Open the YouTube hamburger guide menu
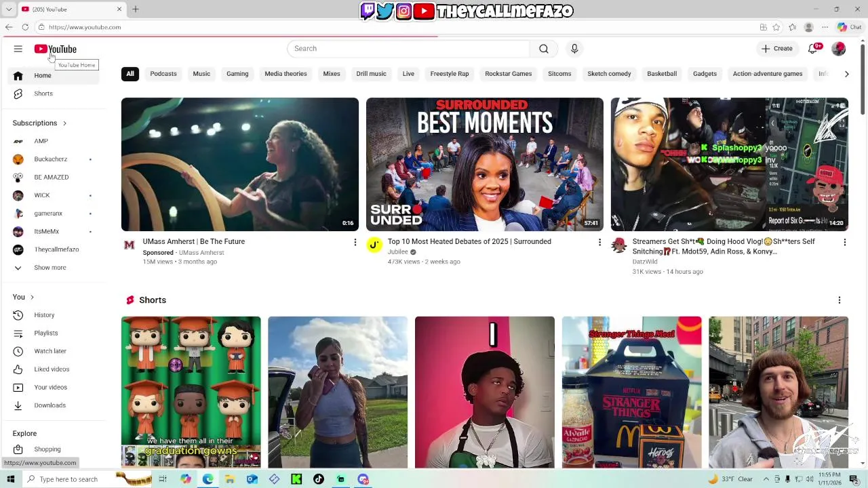Screen dimensions: 868x488 point(18,49)
